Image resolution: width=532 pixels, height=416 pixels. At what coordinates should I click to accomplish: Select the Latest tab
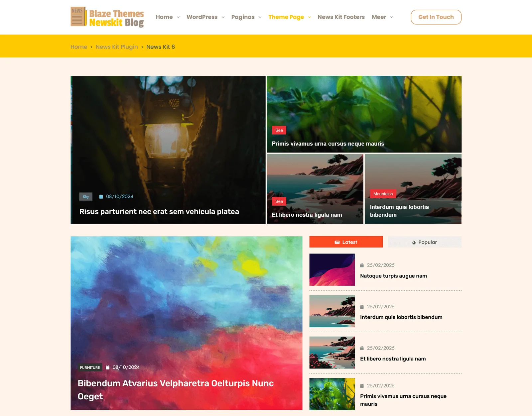point(346,242)
